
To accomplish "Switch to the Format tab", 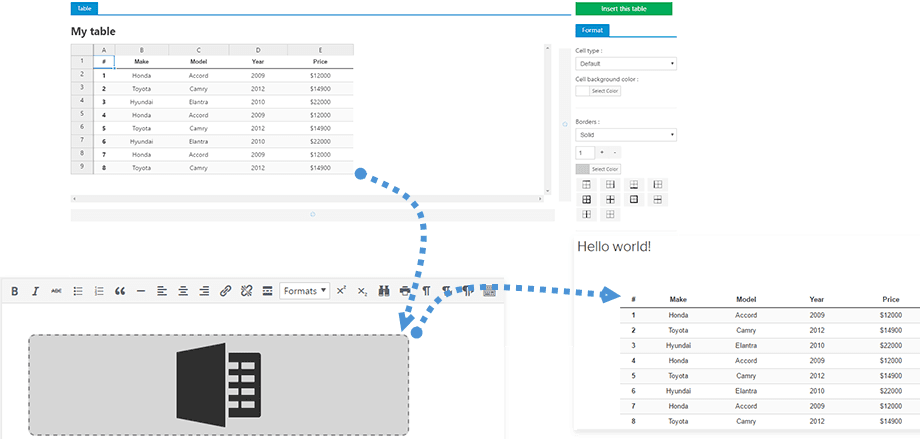I will [x=592, y=31].
